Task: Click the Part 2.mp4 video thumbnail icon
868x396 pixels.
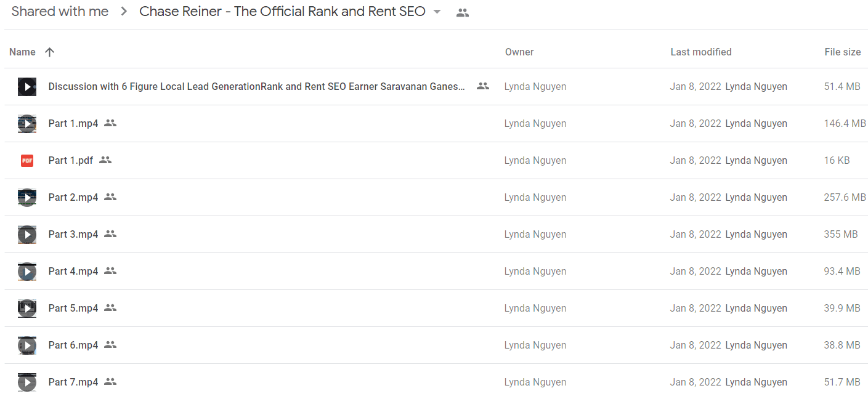Action: coord(27,198)
